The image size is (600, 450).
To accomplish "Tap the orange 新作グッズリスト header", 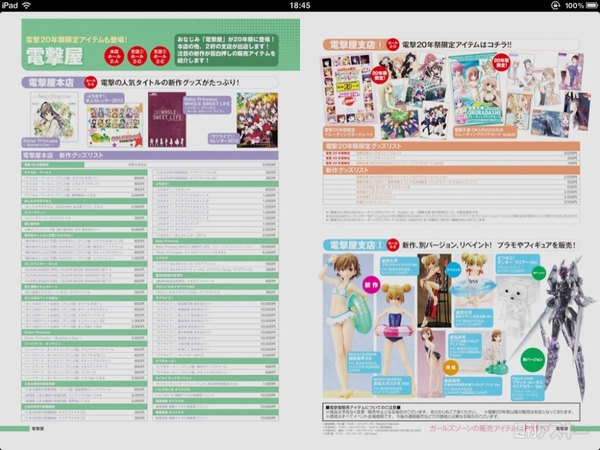I will (x=452, y=170).
